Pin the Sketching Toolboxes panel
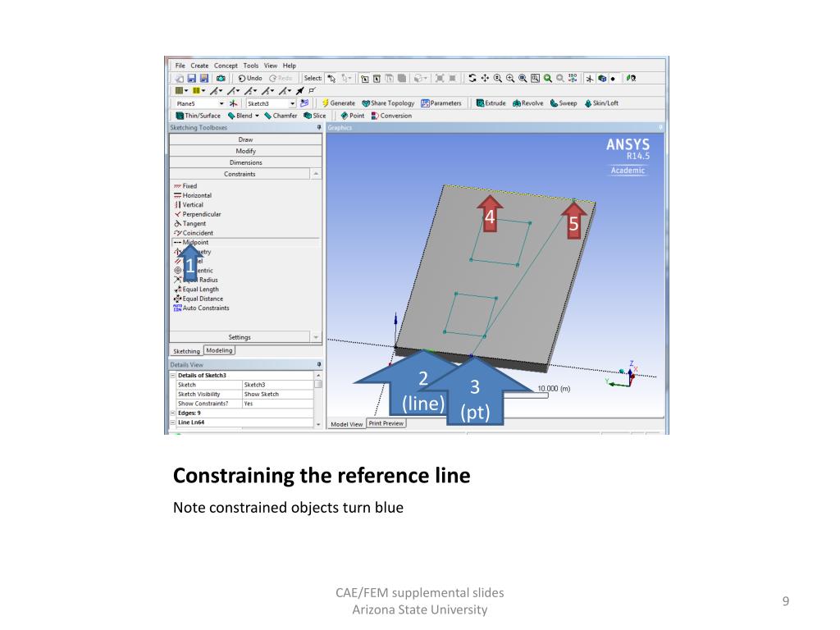The image size is (840, 630). tap(319, 127)
